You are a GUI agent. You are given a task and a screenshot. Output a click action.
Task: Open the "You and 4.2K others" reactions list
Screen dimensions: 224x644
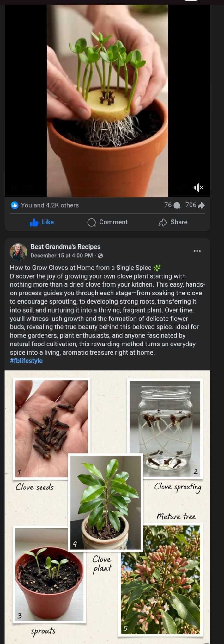pos(50,205)
